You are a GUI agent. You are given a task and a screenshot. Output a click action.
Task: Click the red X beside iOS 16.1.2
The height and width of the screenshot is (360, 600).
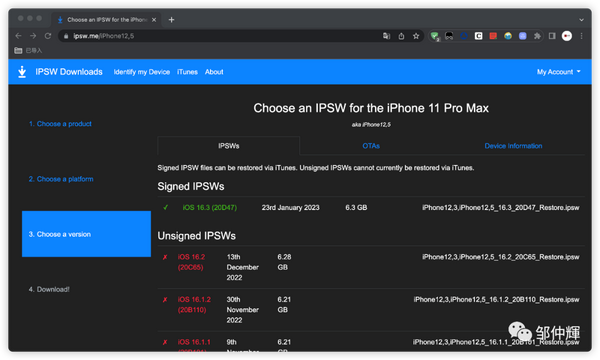165,300
